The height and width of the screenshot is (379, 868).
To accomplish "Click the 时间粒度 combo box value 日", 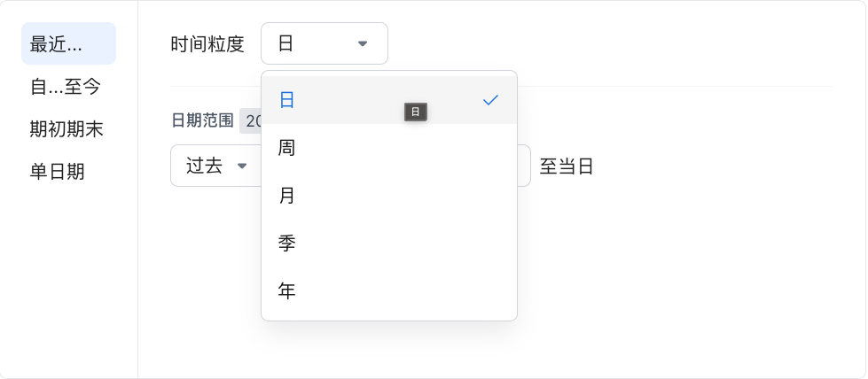I will 286,43.
